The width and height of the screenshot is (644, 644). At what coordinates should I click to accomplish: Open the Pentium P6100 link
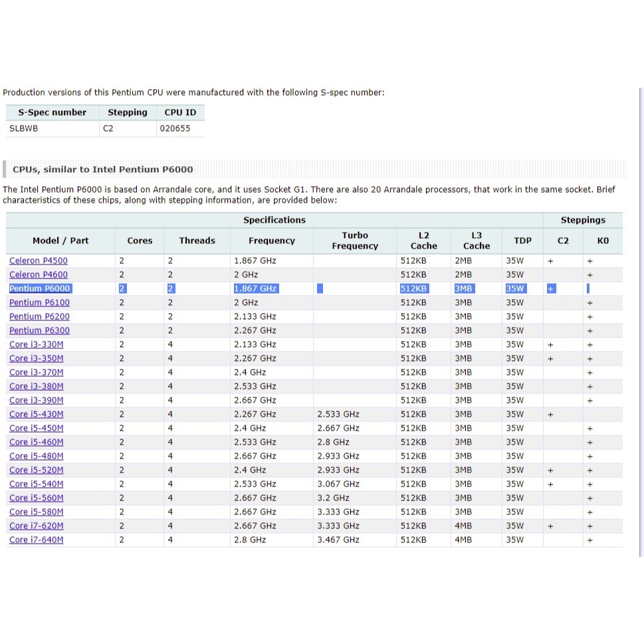39,302
